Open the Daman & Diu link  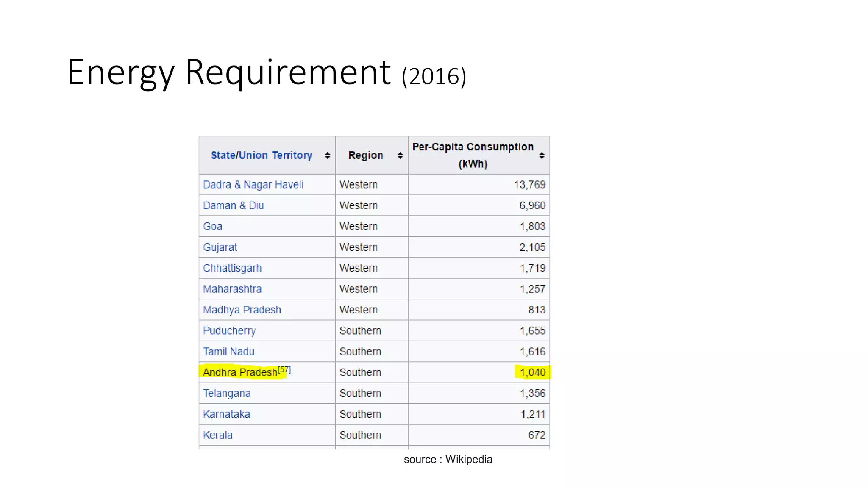(234, 205)
